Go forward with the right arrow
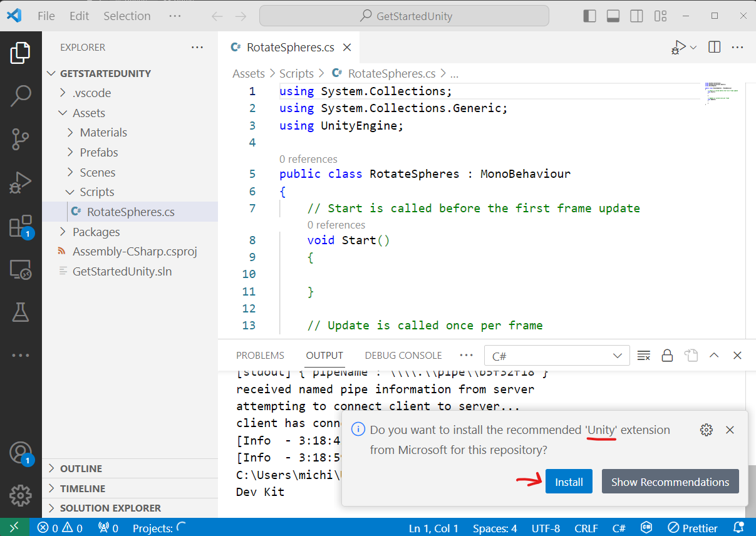The image size is (756, 536). tap(241, 16)
